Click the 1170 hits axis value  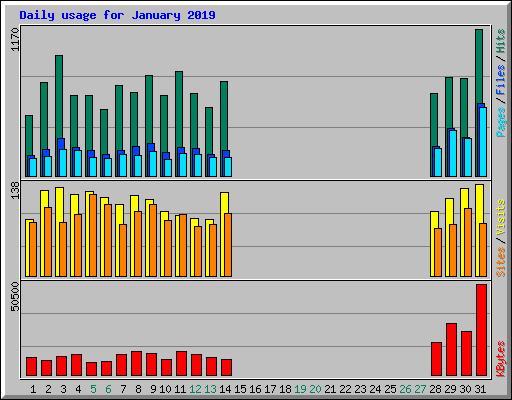(15, 39)
